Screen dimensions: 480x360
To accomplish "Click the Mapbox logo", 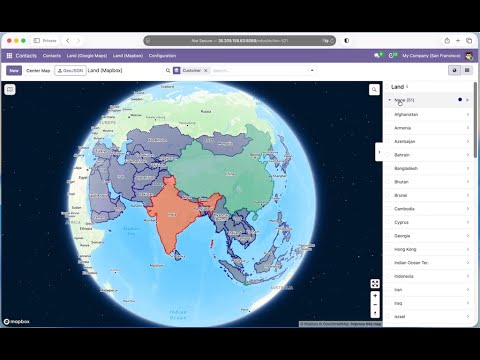I will click(x=17, y=321).
